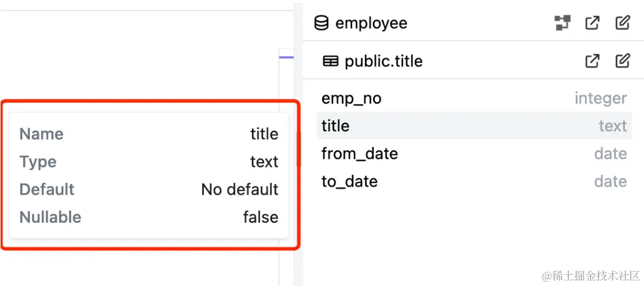Select the to_date column row
The height and width of the screenshot is (286, 644).
click(474, 182)
